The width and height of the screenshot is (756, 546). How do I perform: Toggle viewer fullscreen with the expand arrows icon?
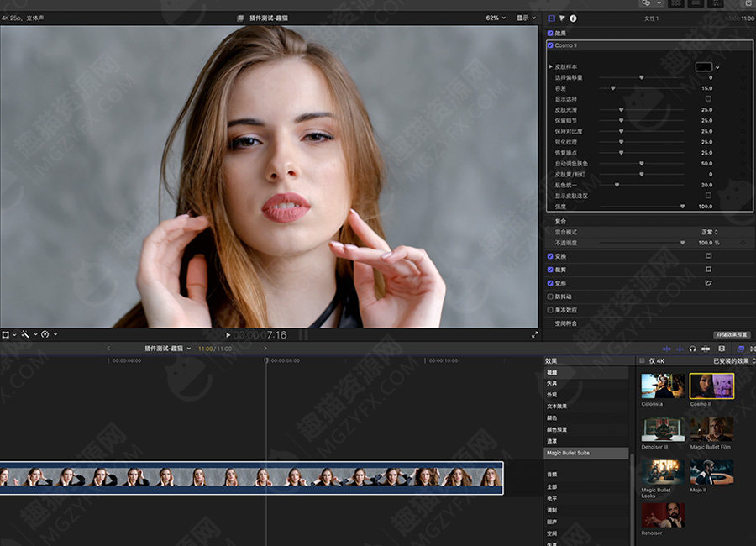[x=535, y=334]
